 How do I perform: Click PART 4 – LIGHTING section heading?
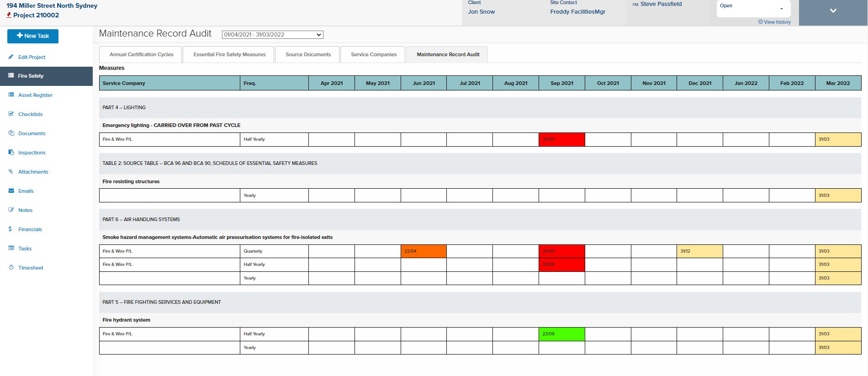coord(124,108)
